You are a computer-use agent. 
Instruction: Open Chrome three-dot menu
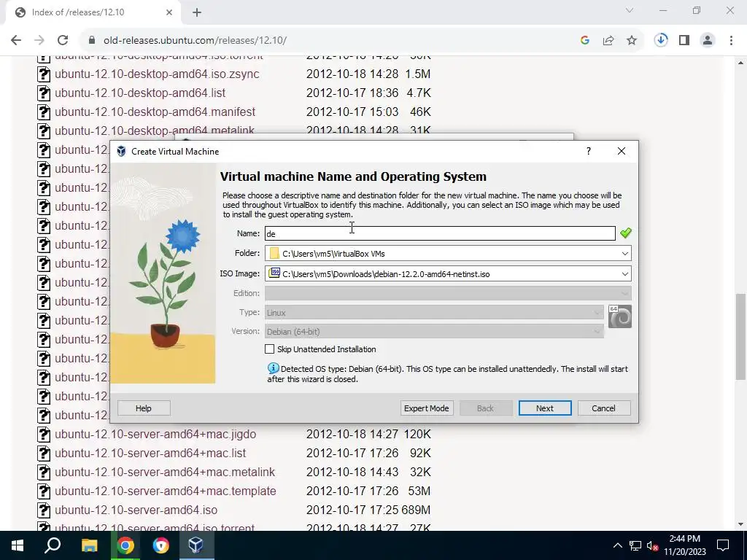click(x=731, y=41)
